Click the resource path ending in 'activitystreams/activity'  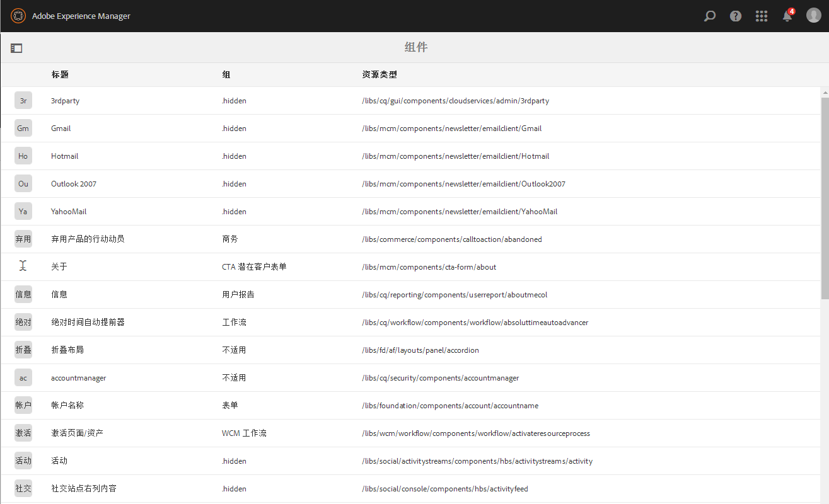pos(477,461)
